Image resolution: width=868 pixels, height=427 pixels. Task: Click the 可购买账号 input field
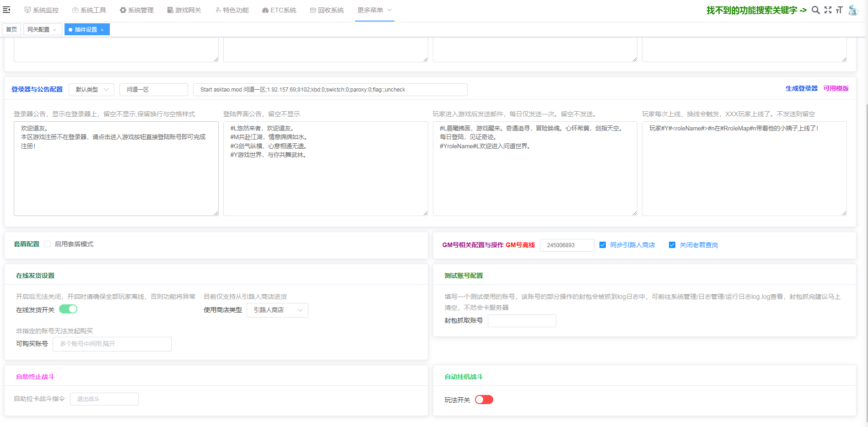[112, 344]
